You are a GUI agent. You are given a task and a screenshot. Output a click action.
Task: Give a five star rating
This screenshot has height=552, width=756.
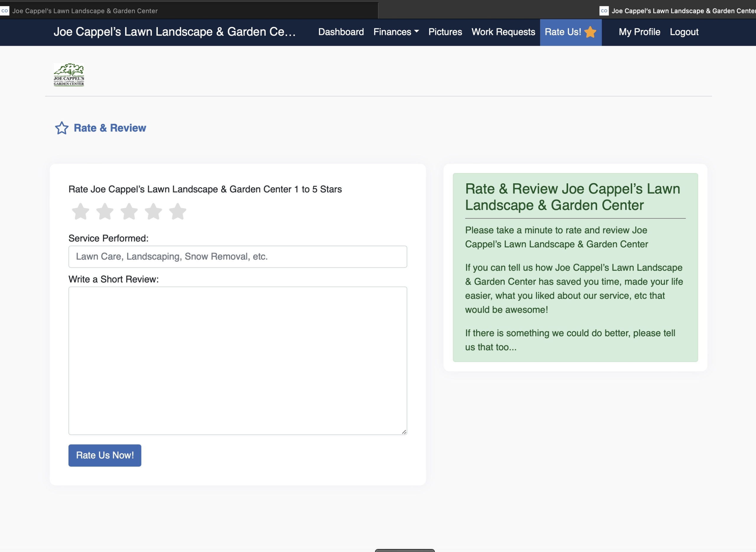(x=177, y=212)
